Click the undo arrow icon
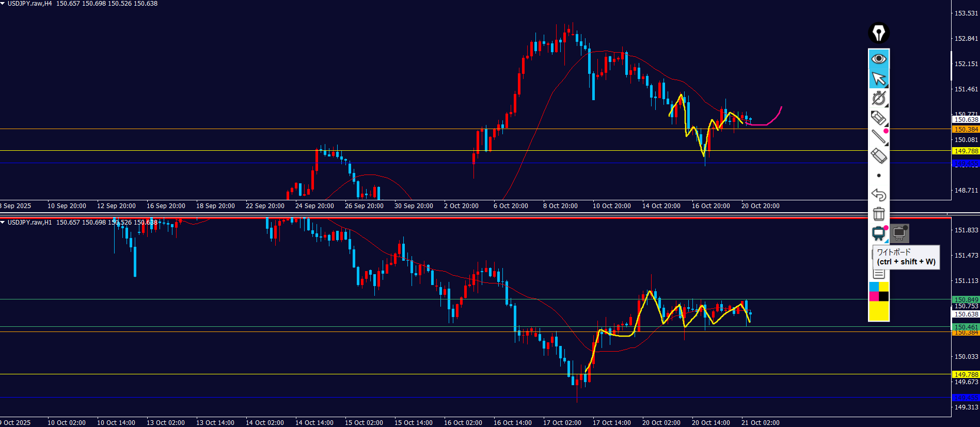This screenshot has height=427, width=980. 878,195
